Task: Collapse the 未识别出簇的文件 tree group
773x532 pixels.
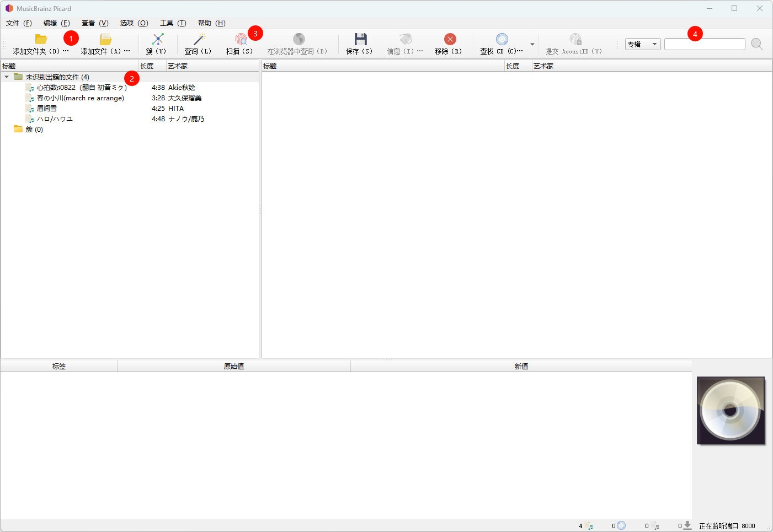Action: pos(7,77)
